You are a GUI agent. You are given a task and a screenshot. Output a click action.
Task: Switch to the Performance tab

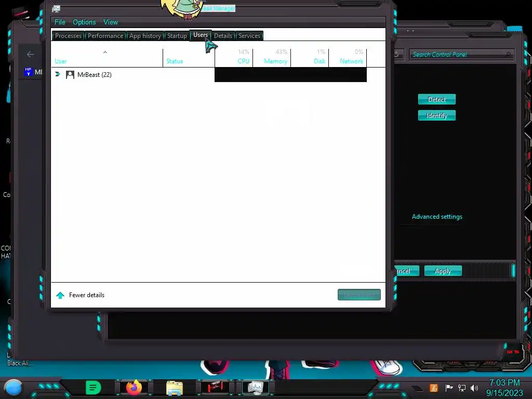coord(105,36)
